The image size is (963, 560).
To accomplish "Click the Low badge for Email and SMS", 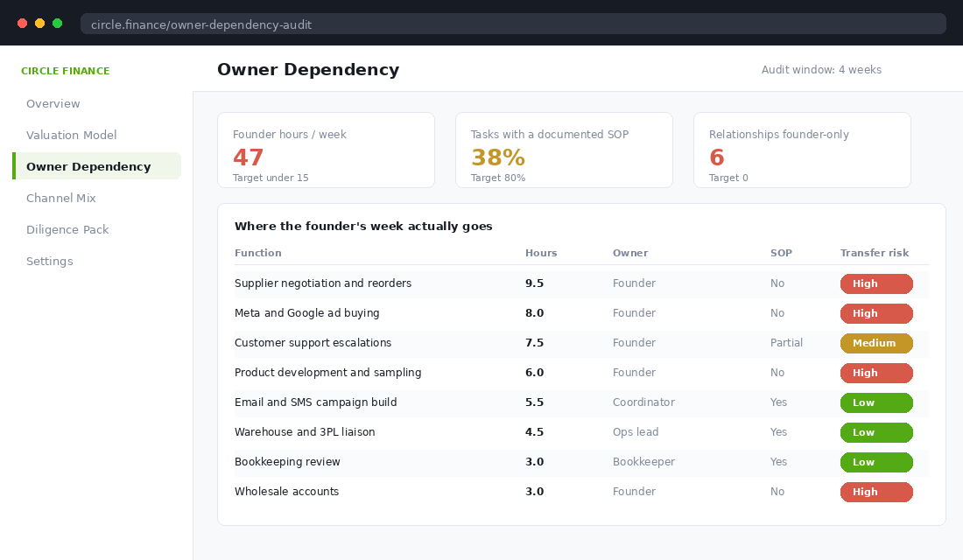I will (876, 402).
